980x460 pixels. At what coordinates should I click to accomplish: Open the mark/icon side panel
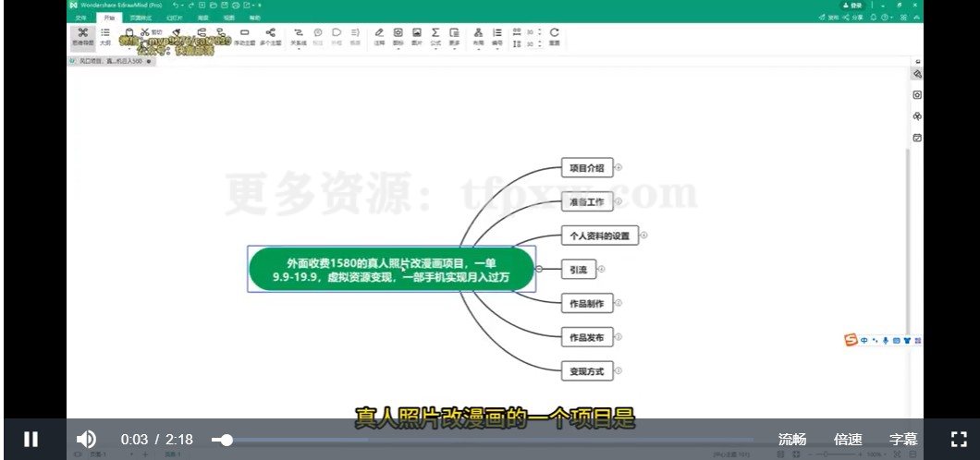pos(917,95)
